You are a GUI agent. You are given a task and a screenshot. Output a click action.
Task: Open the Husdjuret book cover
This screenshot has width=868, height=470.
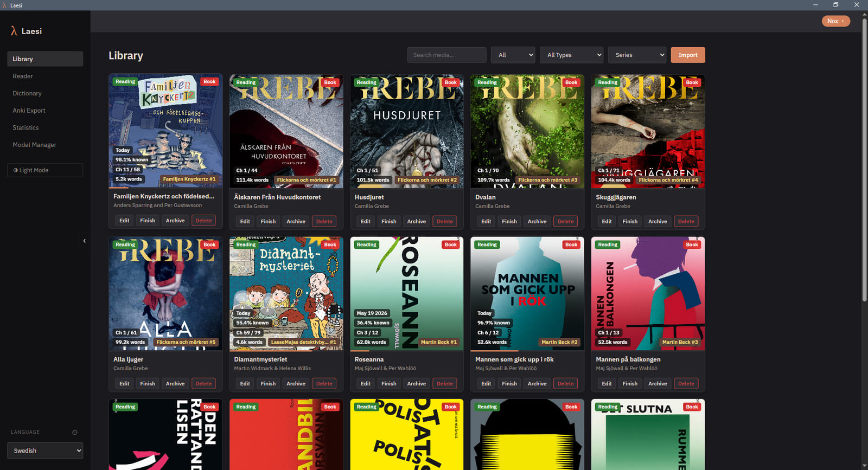click(407, 131)
